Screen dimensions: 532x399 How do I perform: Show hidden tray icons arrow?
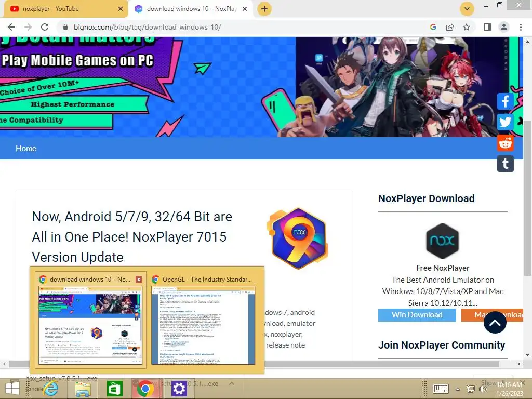(x=458, y=389)
